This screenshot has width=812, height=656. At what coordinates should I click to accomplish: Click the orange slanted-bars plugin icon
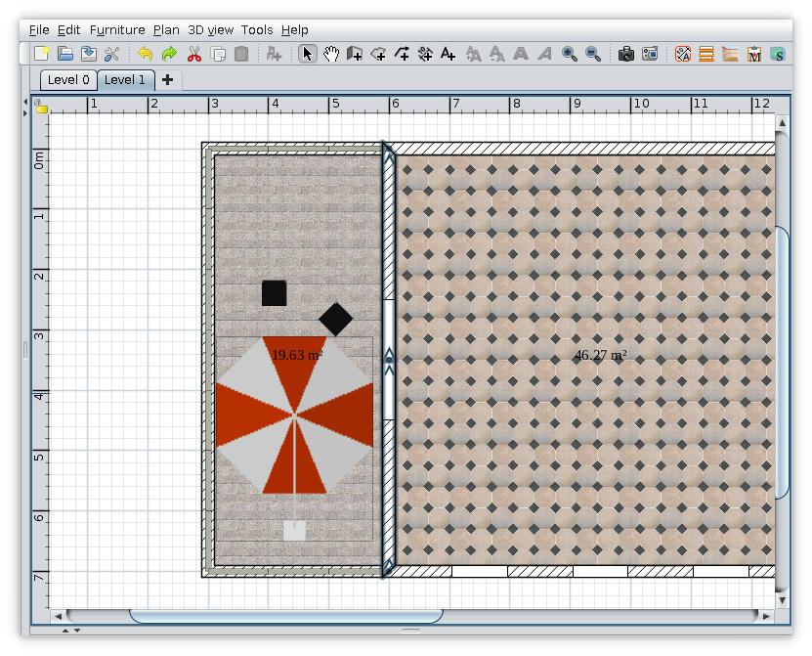[x=730, y=54]
